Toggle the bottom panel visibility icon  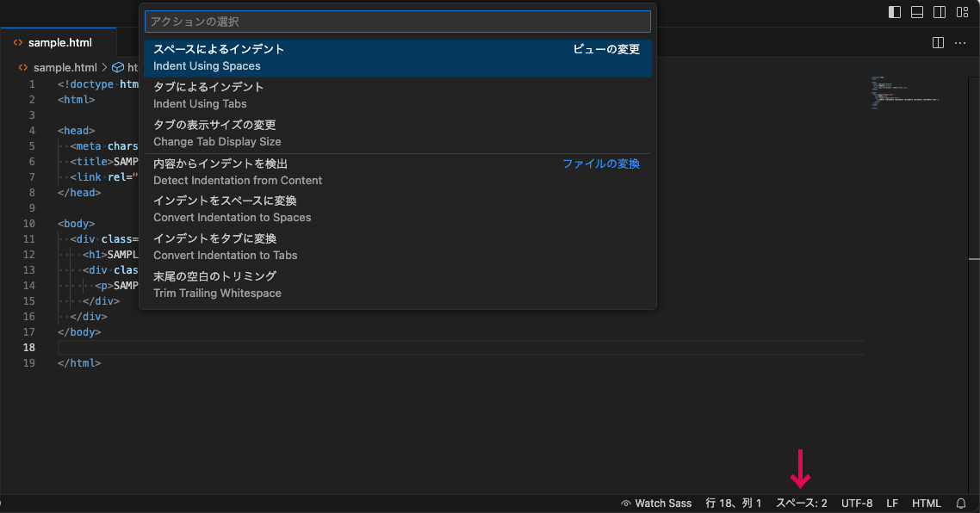(x=916, y=12)
